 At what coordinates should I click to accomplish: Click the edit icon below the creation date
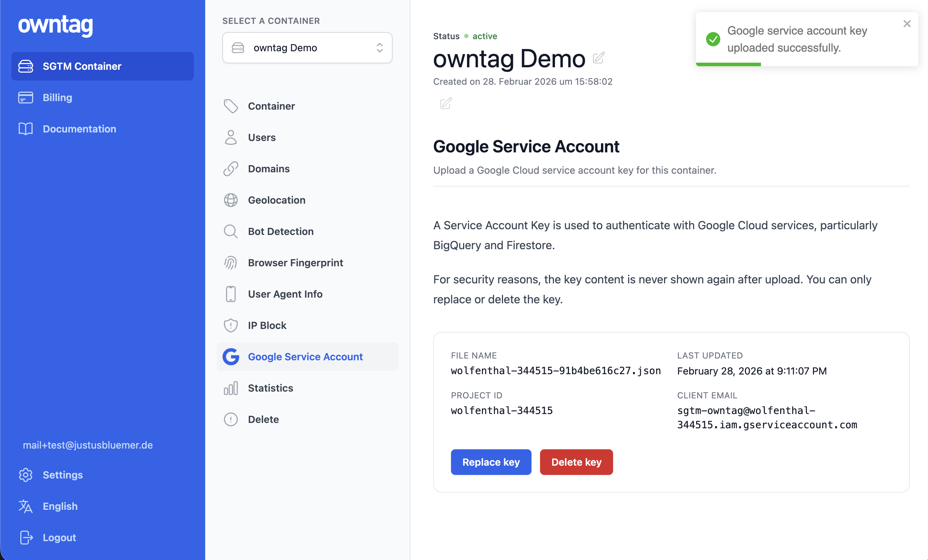tap(446, 103)
